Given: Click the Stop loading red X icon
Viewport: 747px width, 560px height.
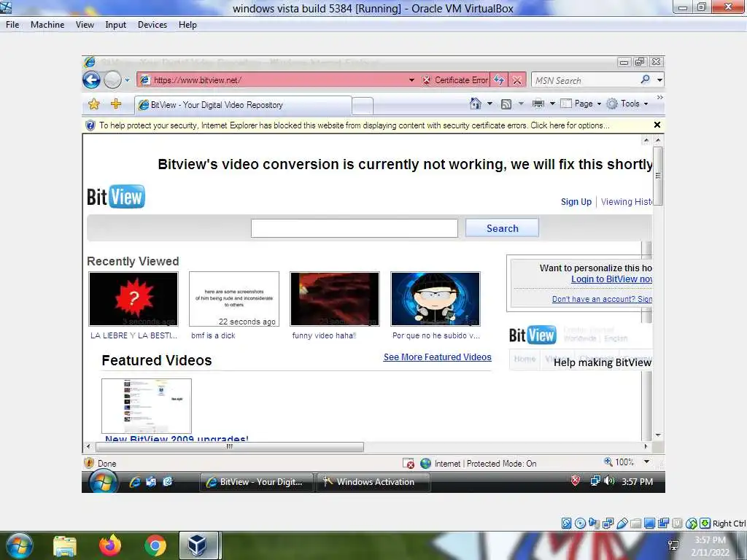Looking at the screenshot, I should pos(517,80).
